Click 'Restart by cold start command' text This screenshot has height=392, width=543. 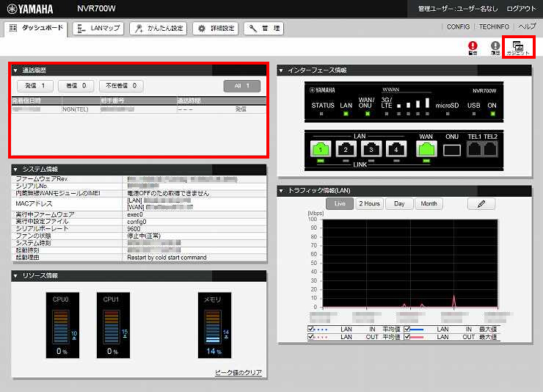167,257
